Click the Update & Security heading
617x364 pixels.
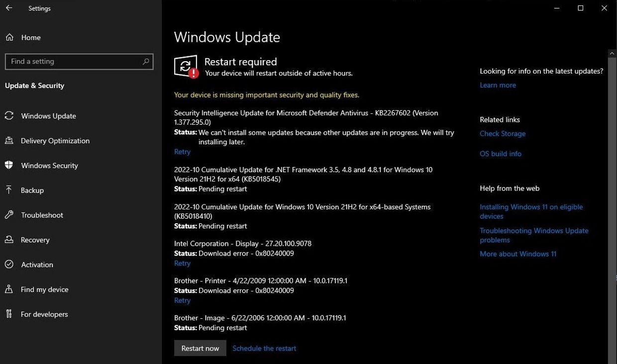[34, 86]
